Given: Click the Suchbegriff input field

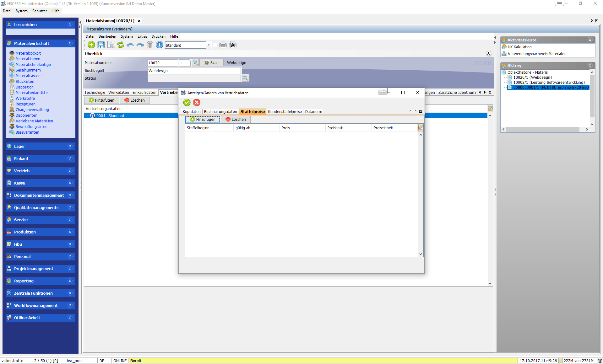Looking at the screenshot, I should pos(194,71).
